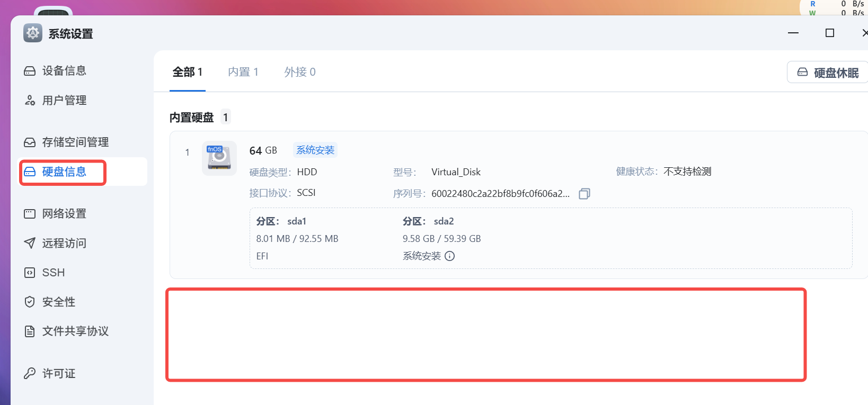
Task: Click the 系统安装 tag on disk
Action: pos(315,150)
